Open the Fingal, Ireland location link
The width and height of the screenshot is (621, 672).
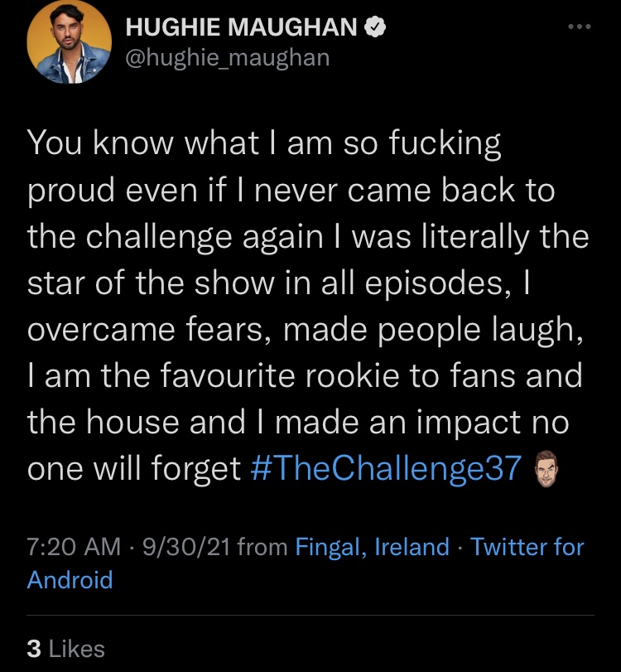point(372,547)
